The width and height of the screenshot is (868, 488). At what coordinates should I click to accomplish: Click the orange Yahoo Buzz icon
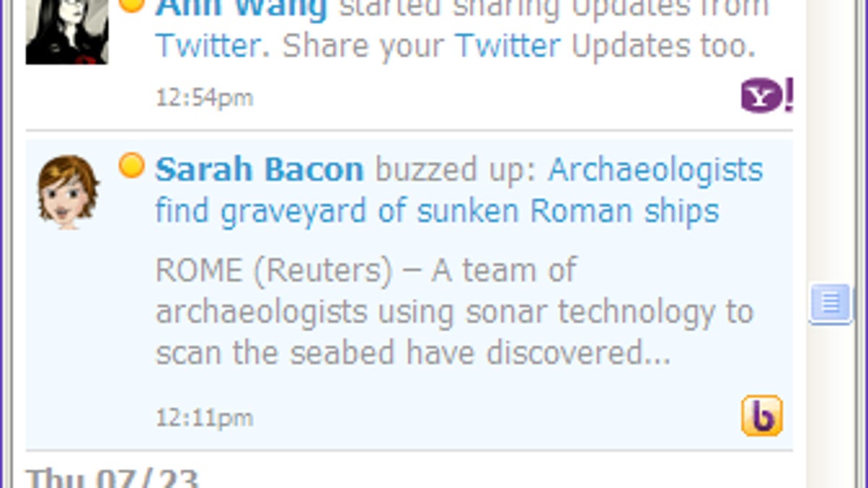[762, 416]
